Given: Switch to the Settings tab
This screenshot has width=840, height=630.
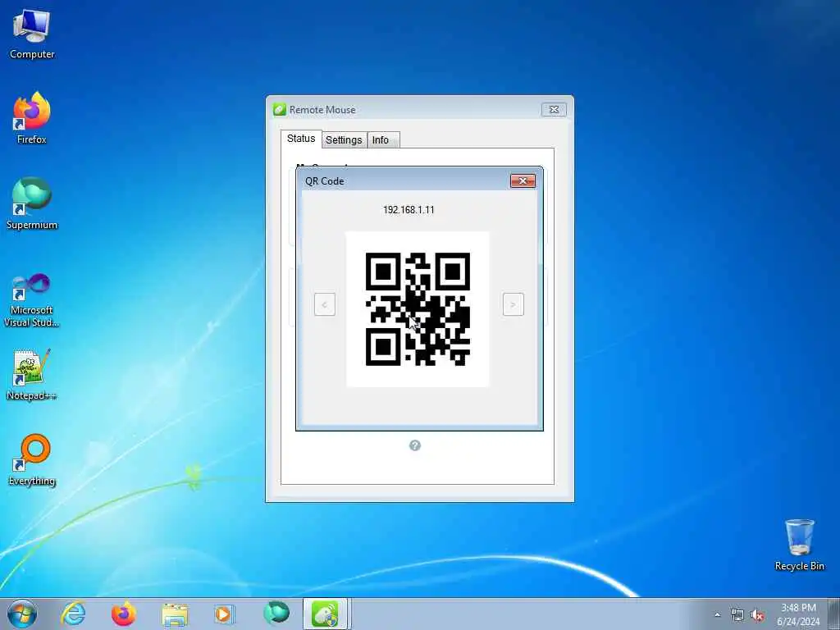Looking at the screenshot, I should coord(344,139).
